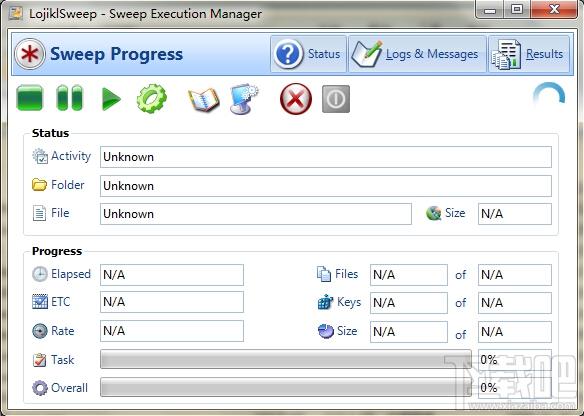584x416 pixels.
Task: Click the Files stacked pages icon
Action: [324, 274]
